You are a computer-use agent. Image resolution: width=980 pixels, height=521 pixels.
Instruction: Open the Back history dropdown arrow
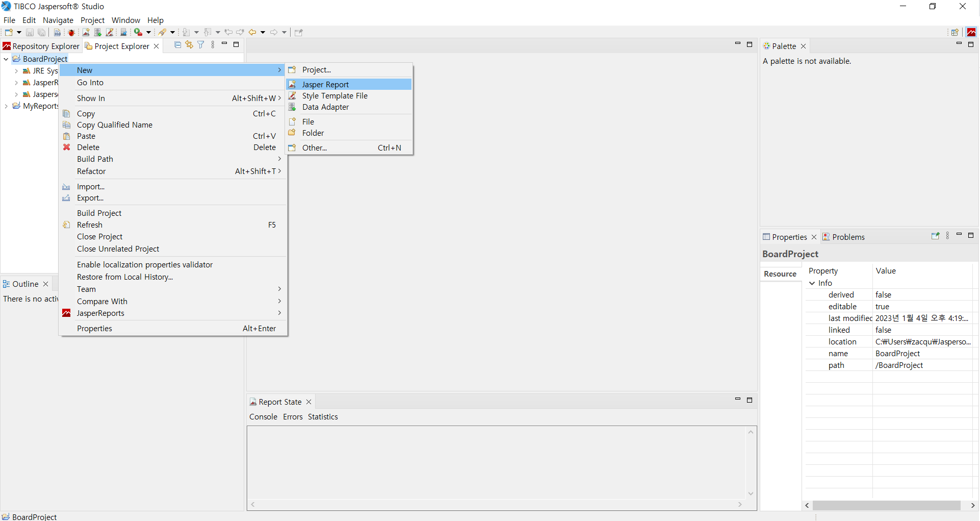click(x=263, y=32)
